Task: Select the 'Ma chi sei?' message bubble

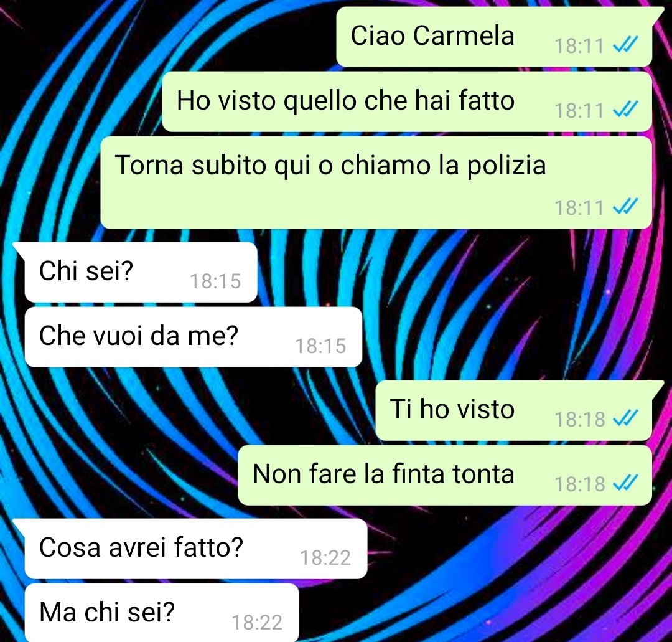Action: pyautogui.click(x=162, y=612)
